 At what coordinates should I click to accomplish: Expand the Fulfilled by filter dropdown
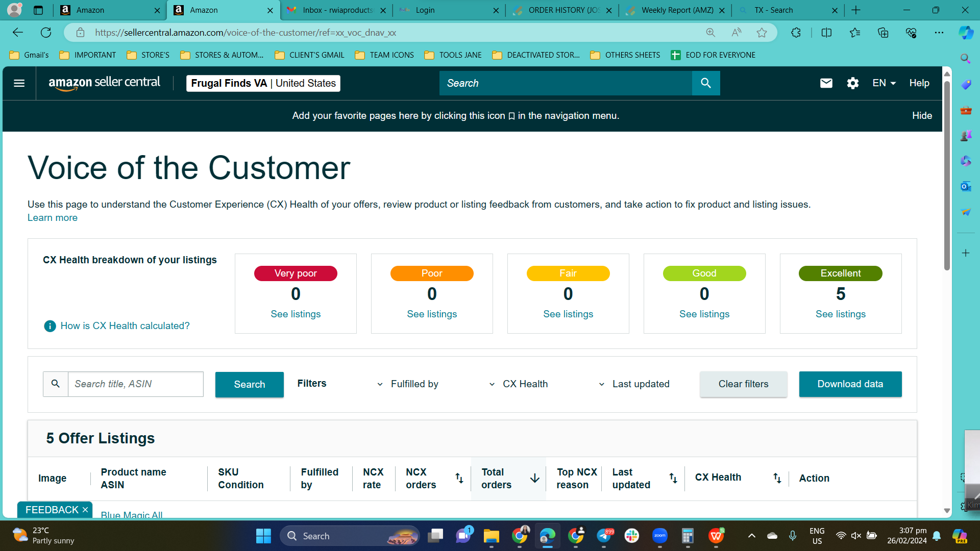pos(408,384)
